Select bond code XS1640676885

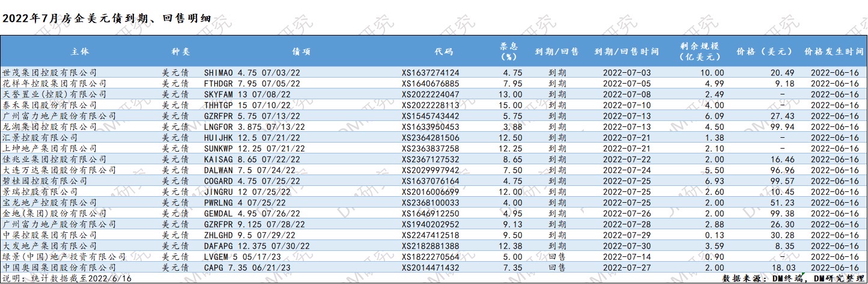430,83
